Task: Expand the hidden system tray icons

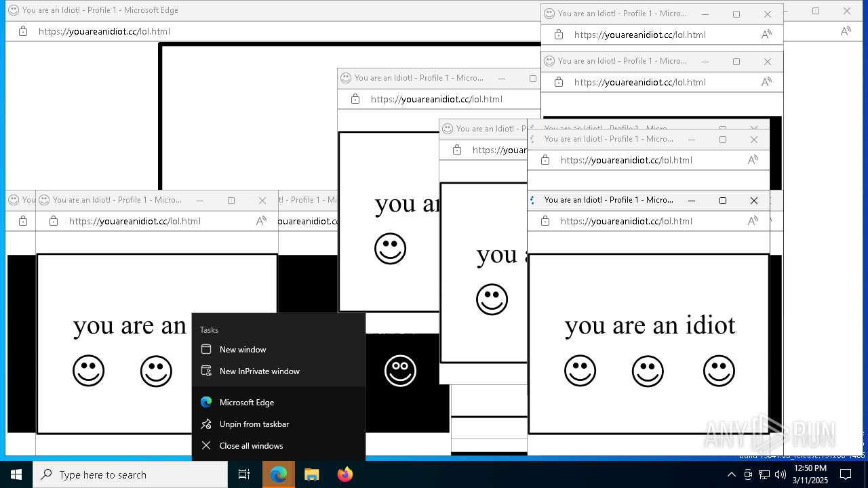Action: tap(732, 474)
